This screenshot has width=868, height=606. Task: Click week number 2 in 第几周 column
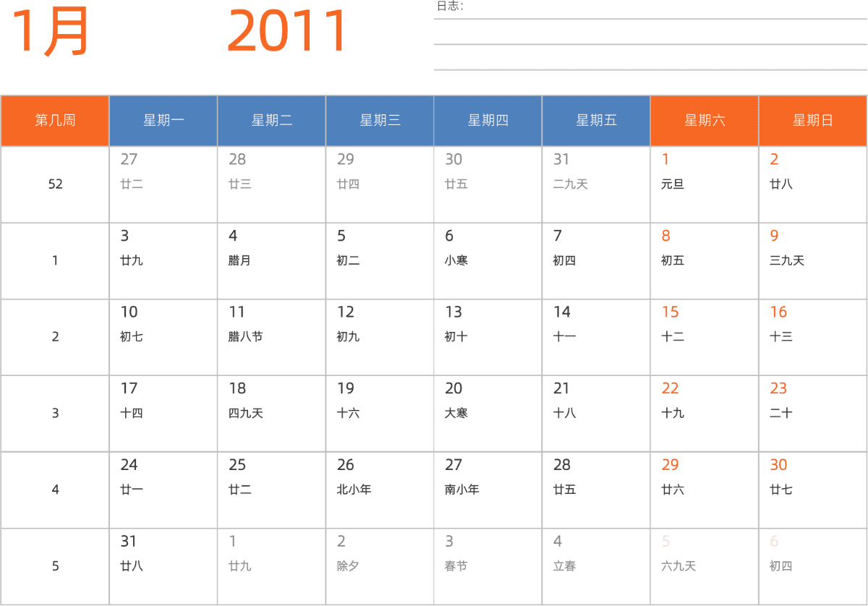click(55, 337)
